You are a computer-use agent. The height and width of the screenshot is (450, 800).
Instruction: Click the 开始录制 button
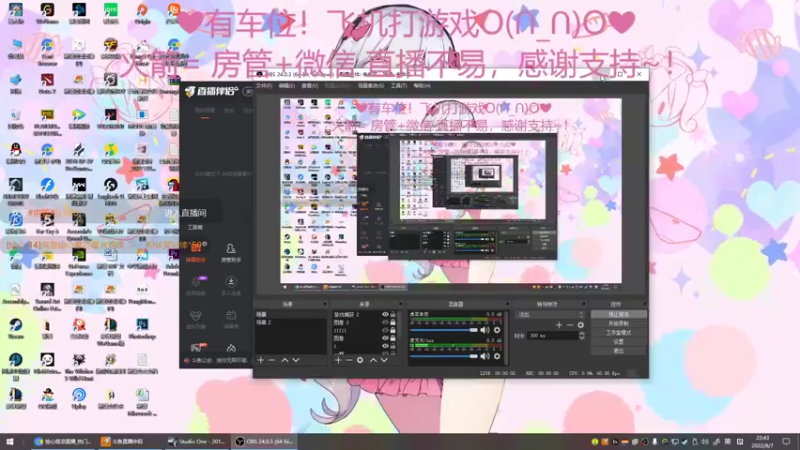[x=619, y=323]
